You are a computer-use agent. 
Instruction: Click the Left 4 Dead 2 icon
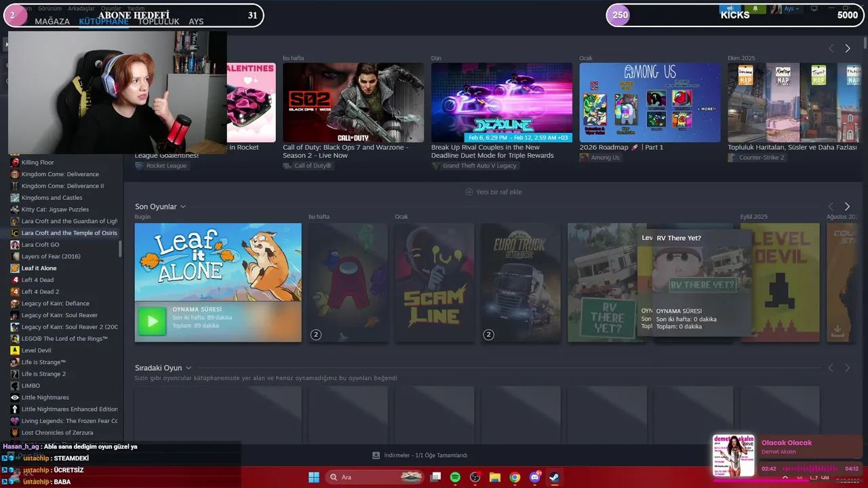pyautogui.click(x=15, y=291)
